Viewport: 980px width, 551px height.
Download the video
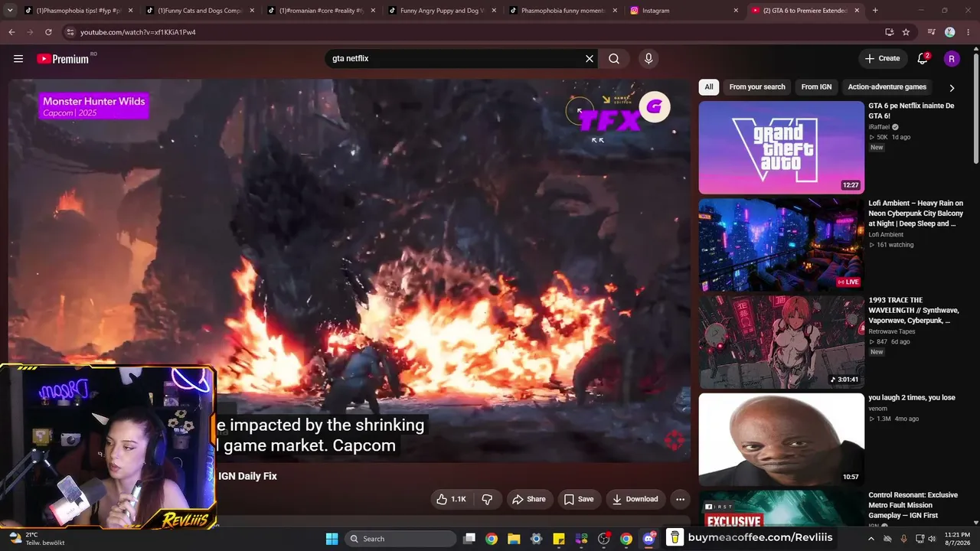point(635,499)
